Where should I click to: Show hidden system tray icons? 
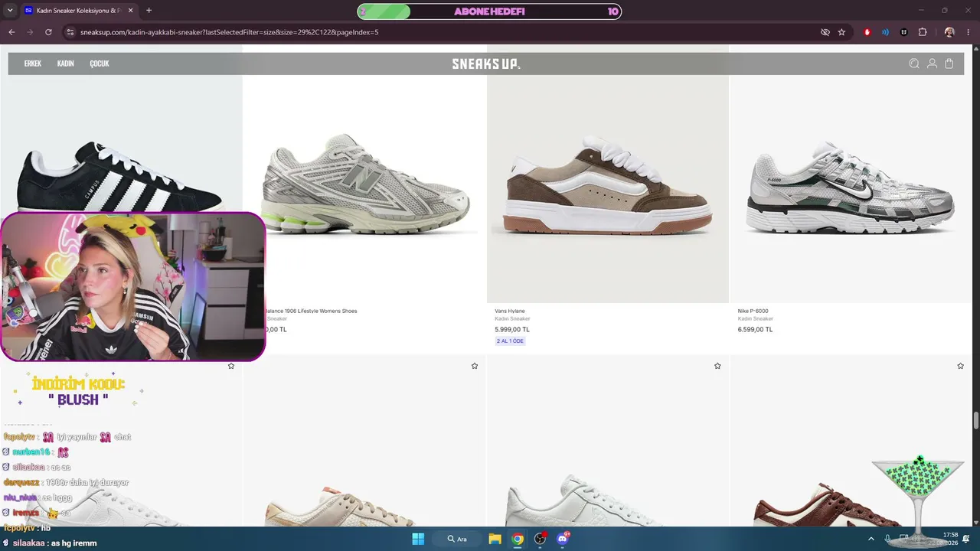[x=871, y=539]
